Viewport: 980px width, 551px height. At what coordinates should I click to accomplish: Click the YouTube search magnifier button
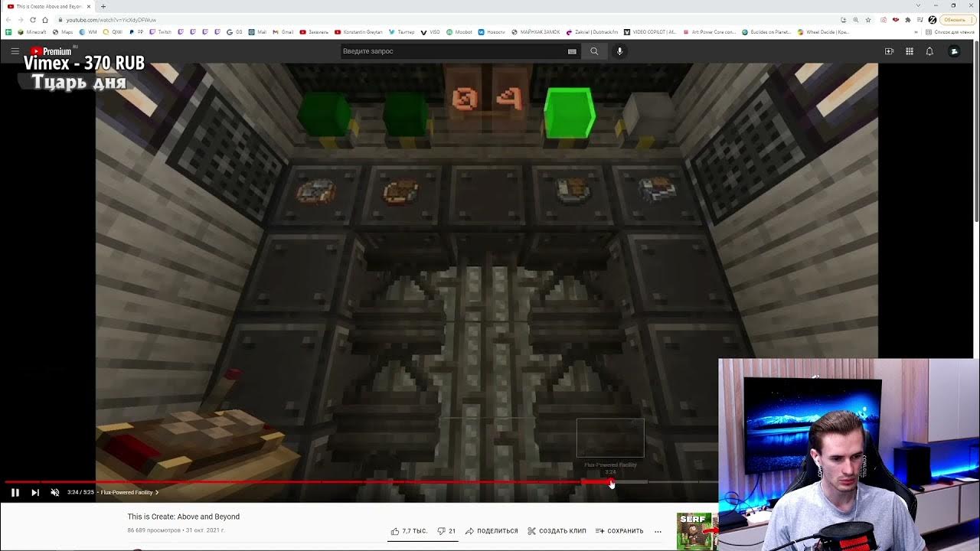tap(594, 51)
